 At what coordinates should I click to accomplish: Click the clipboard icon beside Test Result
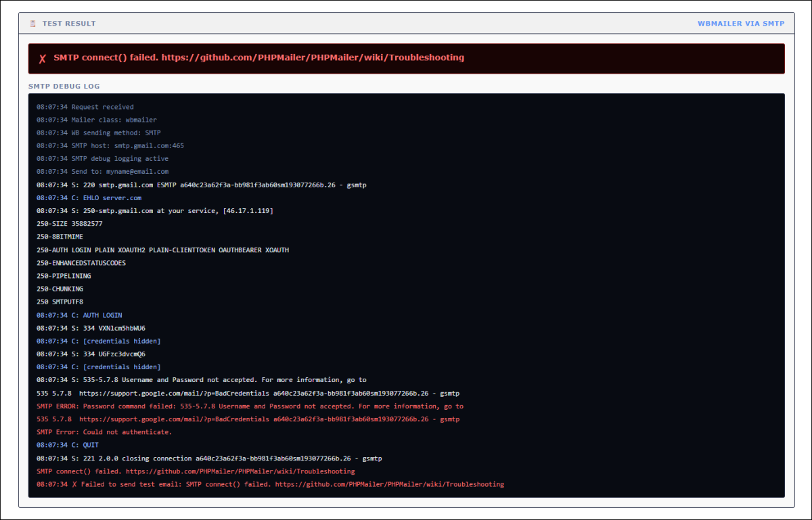click(x=33, y=24)
